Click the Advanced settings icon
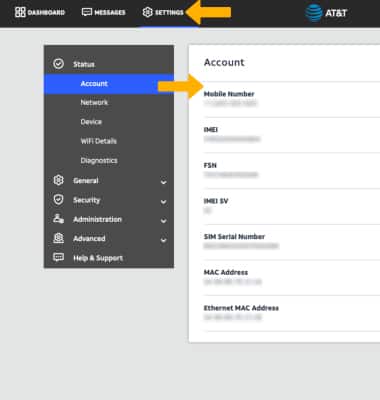The height and width of the screenshot is (400, 380). click(x=58, y=238)
